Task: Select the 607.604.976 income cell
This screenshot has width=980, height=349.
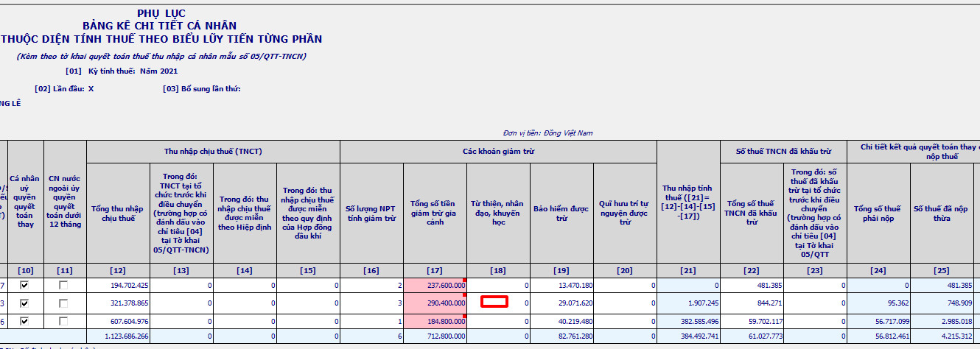Action: [118, 321]
